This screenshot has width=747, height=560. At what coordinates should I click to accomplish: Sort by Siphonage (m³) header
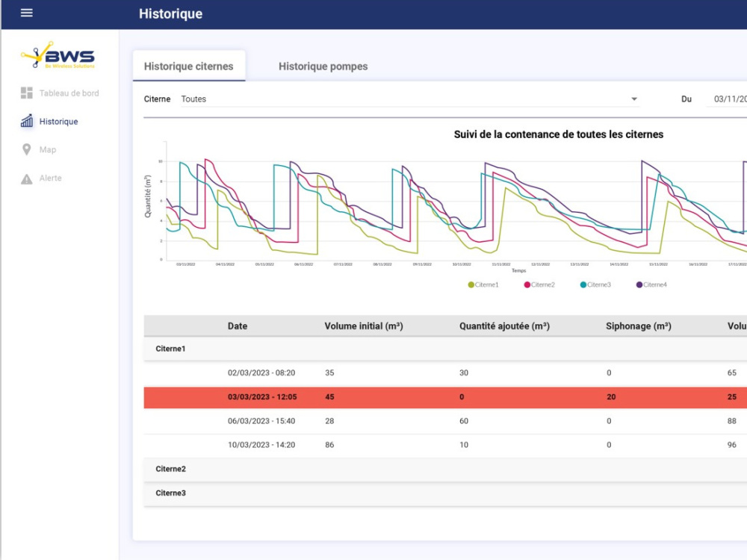click(x=639, y=326)
